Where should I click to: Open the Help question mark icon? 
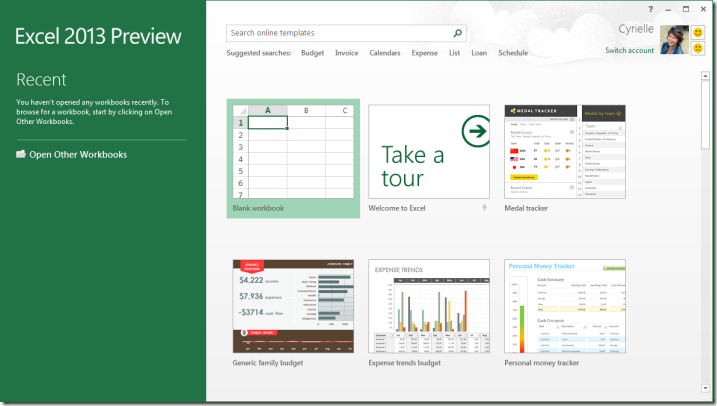pos(650,8)
